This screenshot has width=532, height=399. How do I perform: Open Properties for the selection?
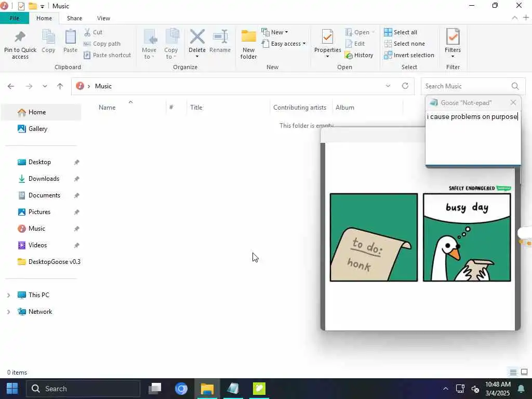pyautogui.click(x=327, y=44)
